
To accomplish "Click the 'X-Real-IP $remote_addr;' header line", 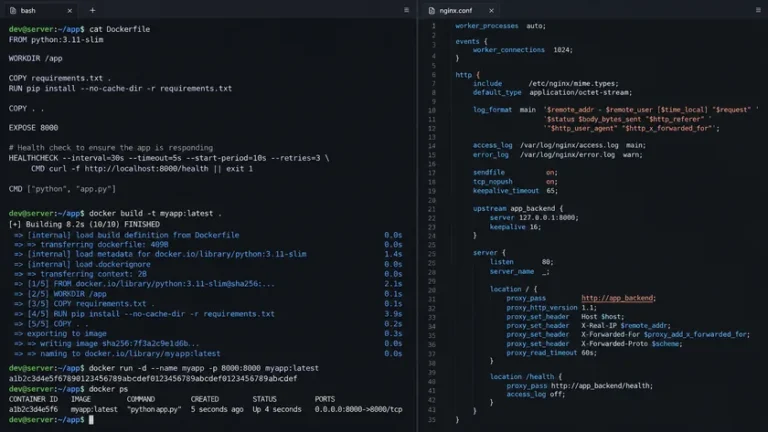I will tap(589, 326).
